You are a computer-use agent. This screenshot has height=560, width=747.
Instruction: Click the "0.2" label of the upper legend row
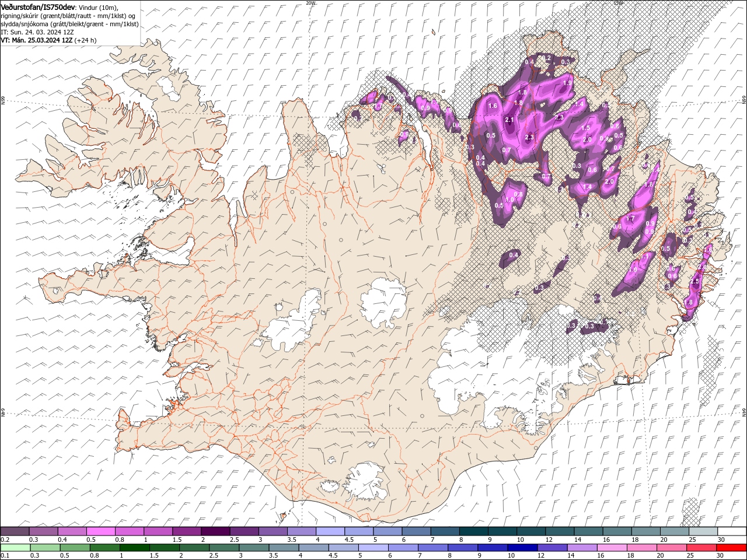tap(5, 540)
